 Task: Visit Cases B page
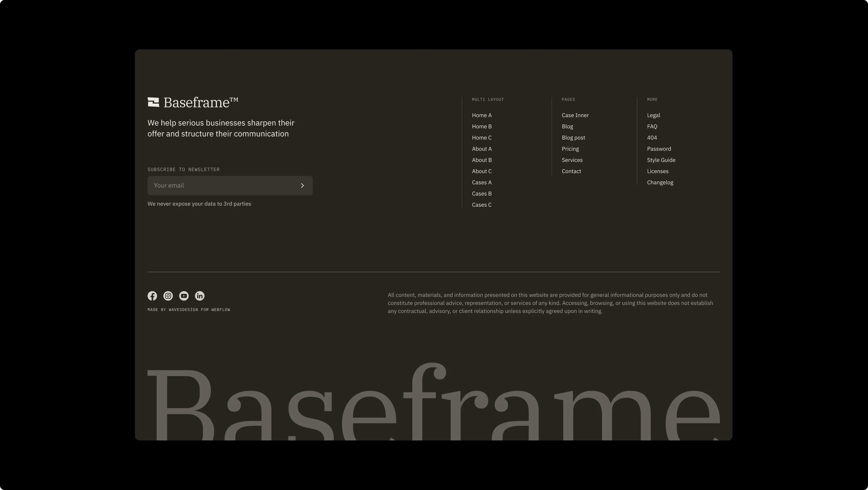point(482,194)
